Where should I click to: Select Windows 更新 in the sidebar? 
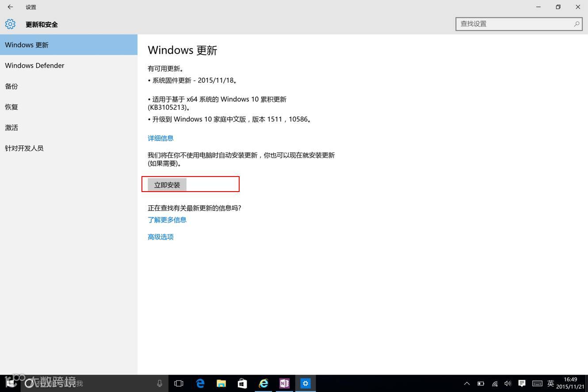pos(69,45)
